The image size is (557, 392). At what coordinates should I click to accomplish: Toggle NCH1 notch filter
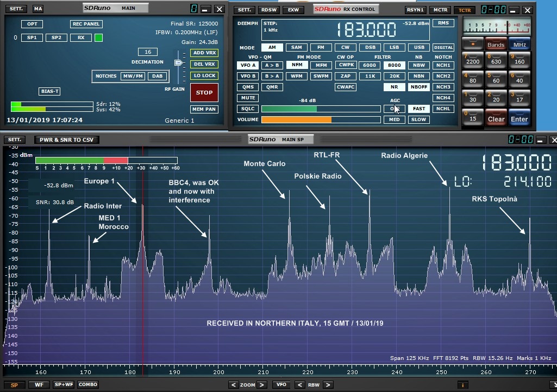click(443, 65)
